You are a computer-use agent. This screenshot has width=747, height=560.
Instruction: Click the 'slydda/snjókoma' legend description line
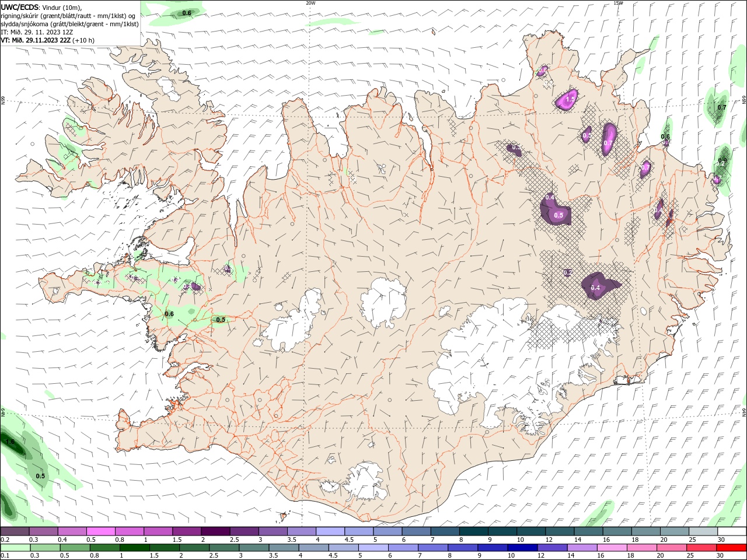pyautogui.click(x=70, y=24)
